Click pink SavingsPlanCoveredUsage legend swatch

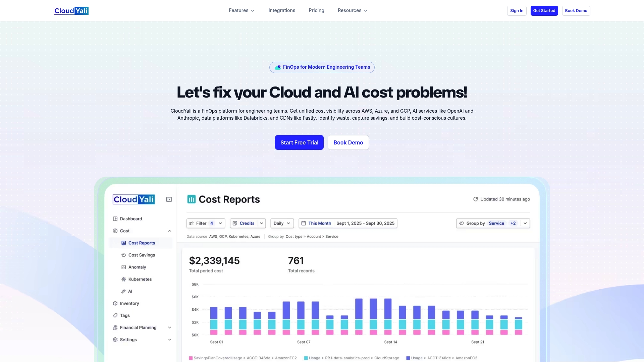(x=191, y=358)
